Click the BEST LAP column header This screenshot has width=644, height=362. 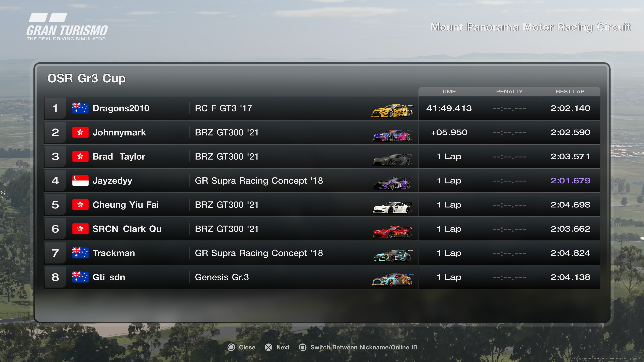570,92
